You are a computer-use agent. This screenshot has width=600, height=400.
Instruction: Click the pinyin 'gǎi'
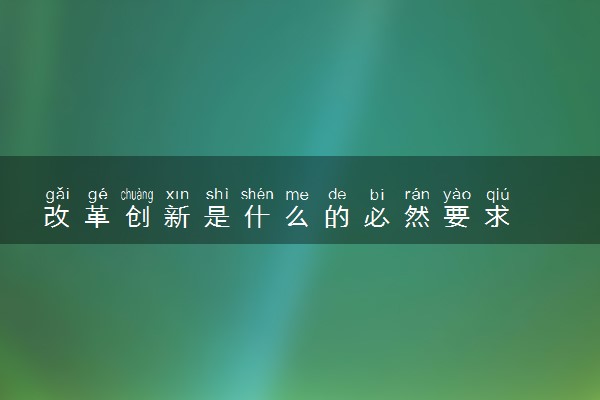(x=57, y=194)
